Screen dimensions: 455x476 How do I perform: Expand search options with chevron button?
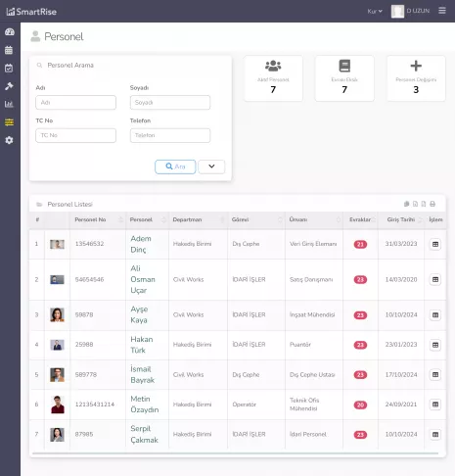tap(211, 167)
